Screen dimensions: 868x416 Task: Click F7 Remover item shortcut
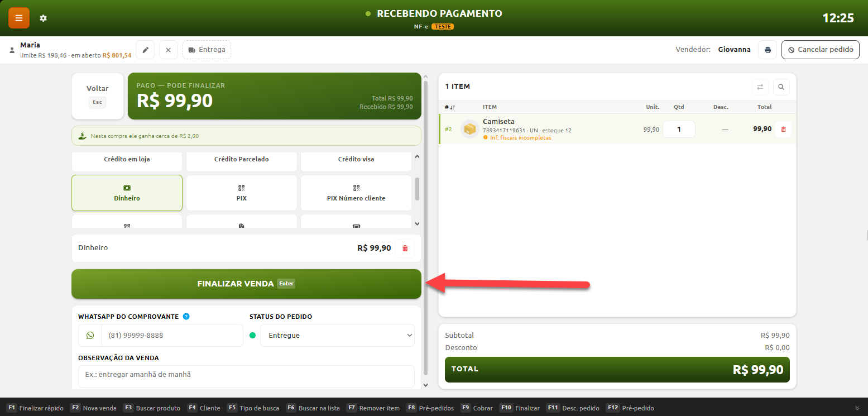point(373,408)
